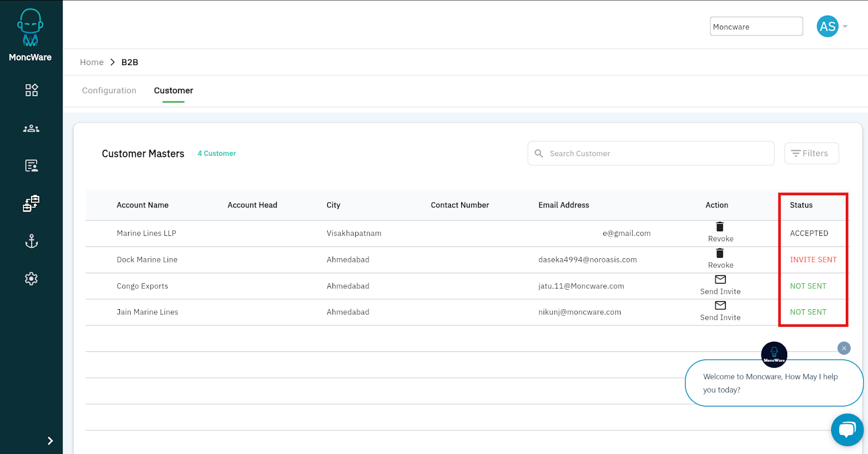The width and height of the screenshot is (868, 454).
Task: Click the MoncWare chat bot avatar
Action: pos(774,355)
